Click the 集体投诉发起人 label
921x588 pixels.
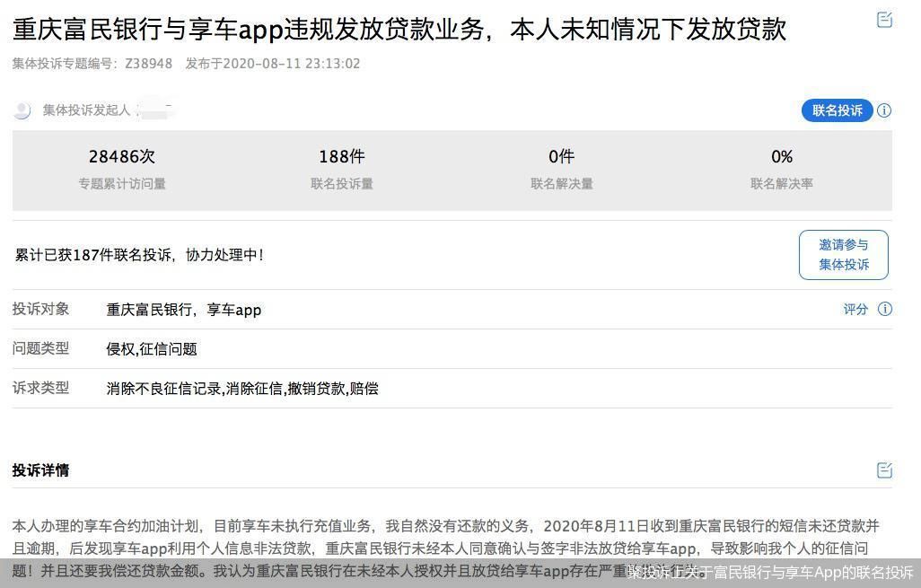pos(86,110)
